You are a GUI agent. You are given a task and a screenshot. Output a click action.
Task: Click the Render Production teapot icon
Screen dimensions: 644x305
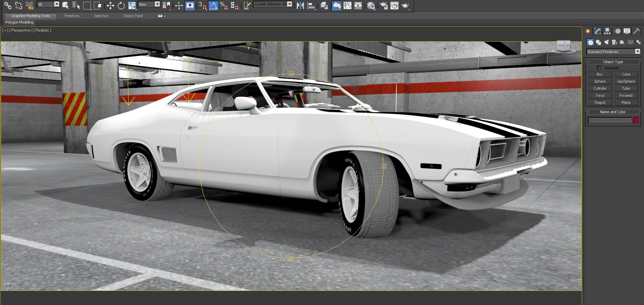405,5
